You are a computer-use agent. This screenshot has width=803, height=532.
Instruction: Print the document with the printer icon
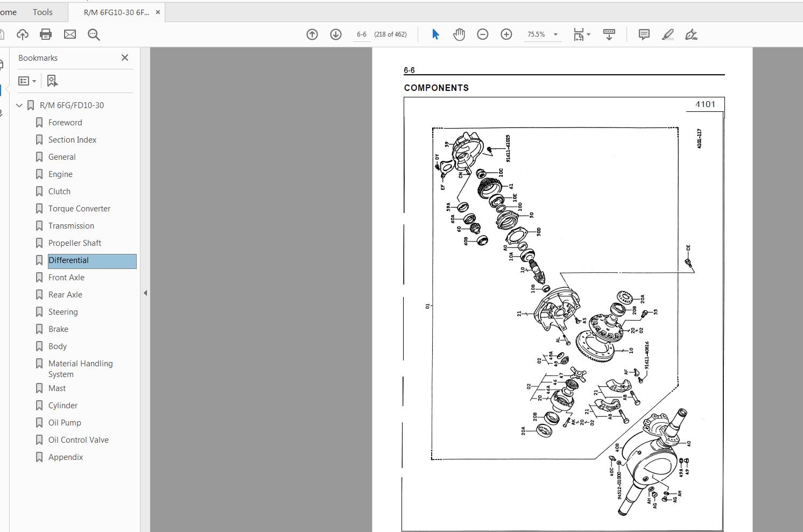tap(46, 34)
